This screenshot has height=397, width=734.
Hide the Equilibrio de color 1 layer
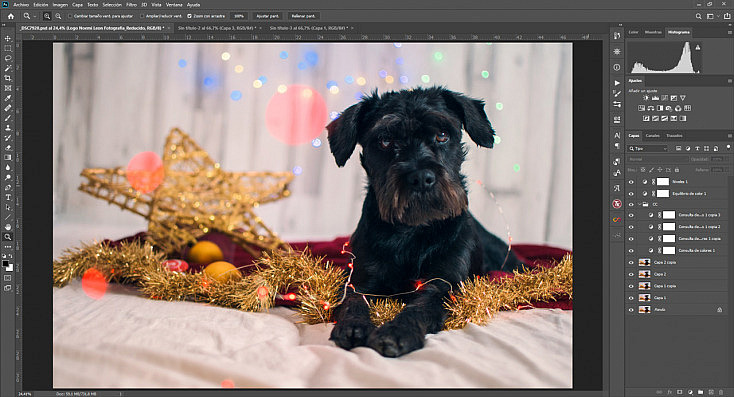tap(631, 193)
